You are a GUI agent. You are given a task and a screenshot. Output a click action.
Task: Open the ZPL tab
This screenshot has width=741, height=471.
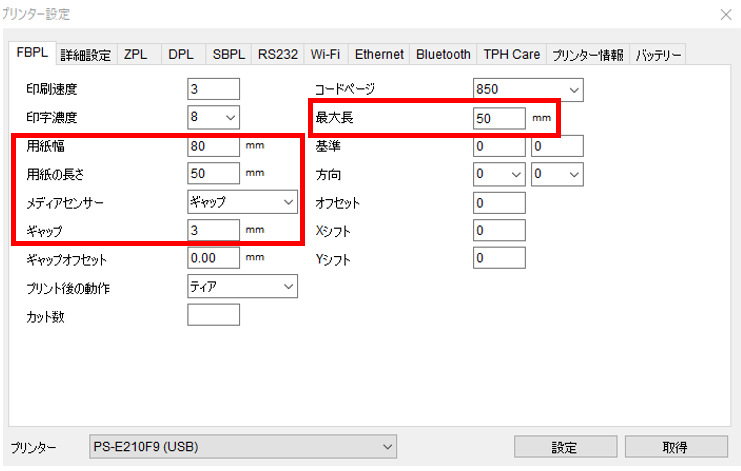(135, 54)
